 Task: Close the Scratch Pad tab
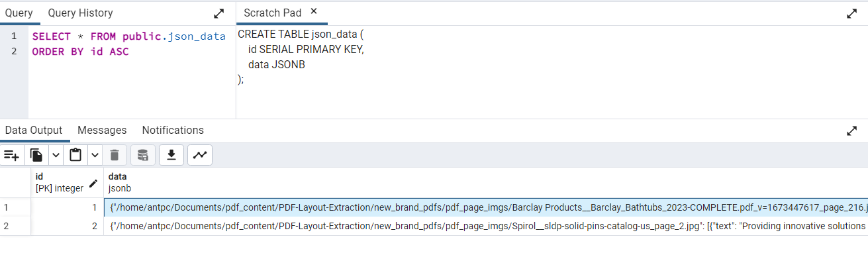pyautogui.click(x=314, y=11)
